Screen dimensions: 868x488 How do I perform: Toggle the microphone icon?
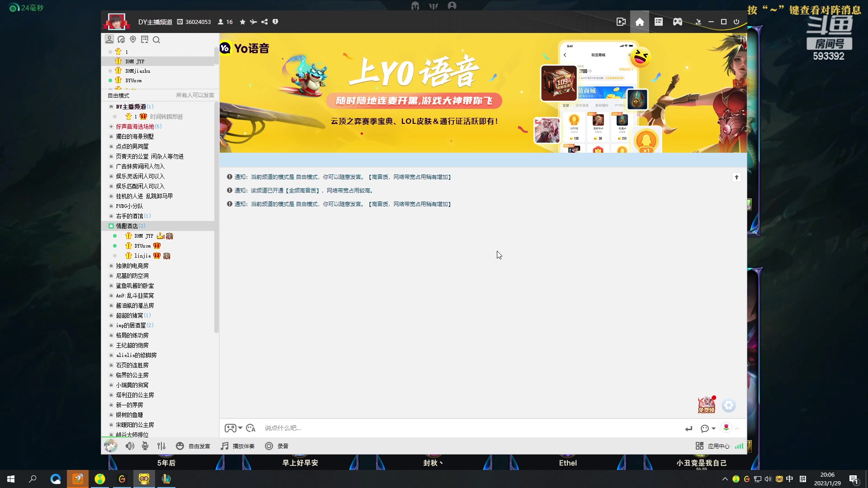(x=145, y=446)
